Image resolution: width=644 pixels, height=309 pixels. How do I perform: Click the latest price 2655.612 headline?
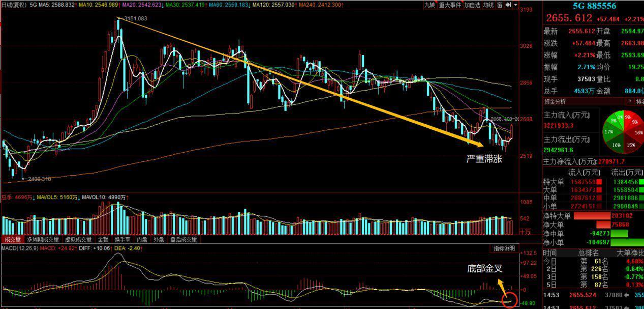coord(568,18)
